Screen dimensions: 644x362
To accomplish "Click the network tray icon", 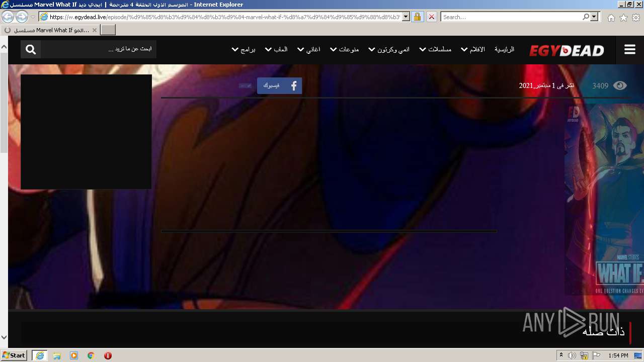I will tap(584, 355).
